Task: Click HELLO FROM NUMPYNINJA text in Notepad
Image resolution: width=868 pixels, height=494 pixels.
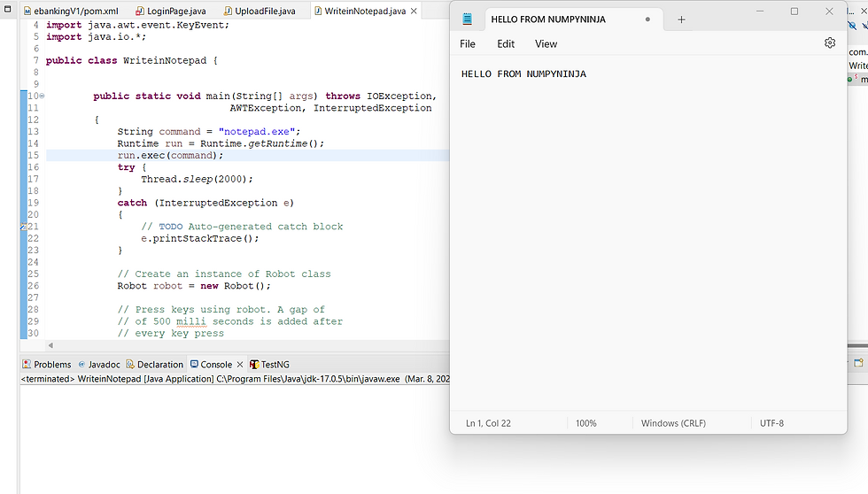Action: pyautogui.click(x=523, y=74)
